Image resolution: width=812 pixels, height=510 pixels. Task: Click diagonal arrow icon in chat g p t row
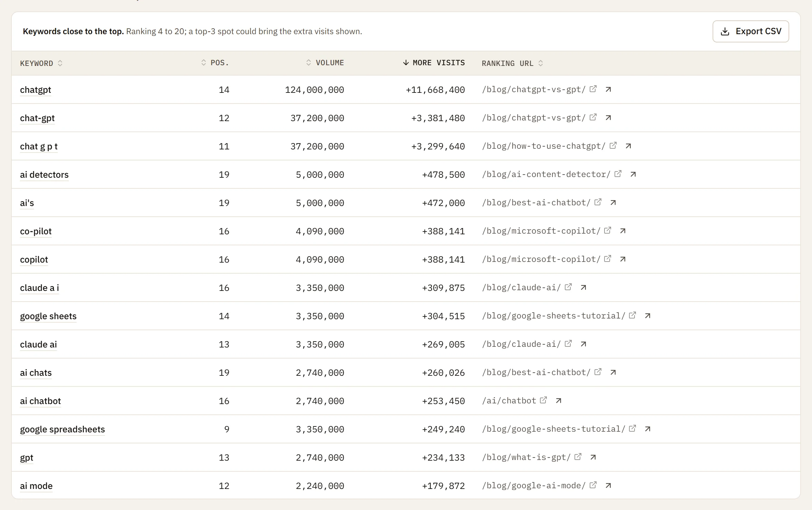[628, 146]
